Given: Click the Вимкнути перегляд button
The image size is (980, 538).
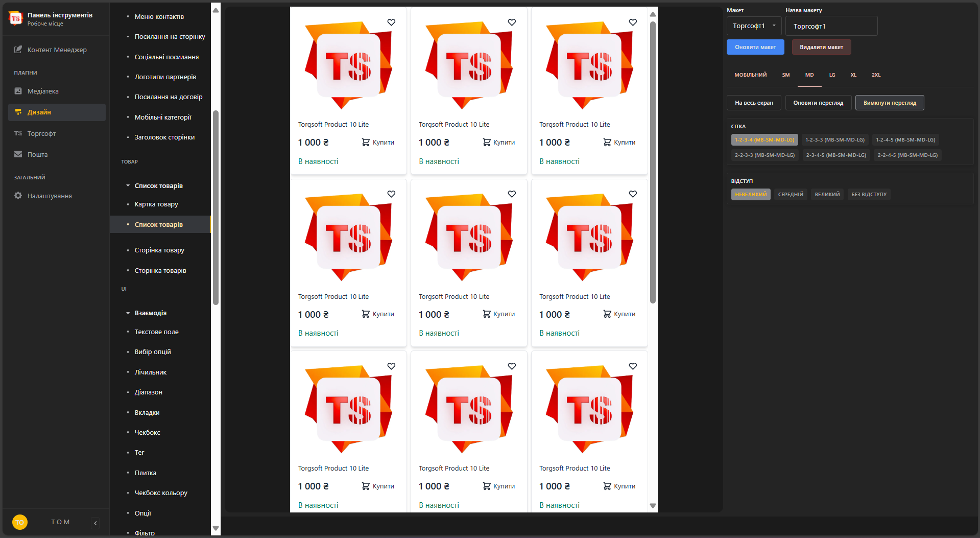Looking at the screenshot, I should (890, 103).
